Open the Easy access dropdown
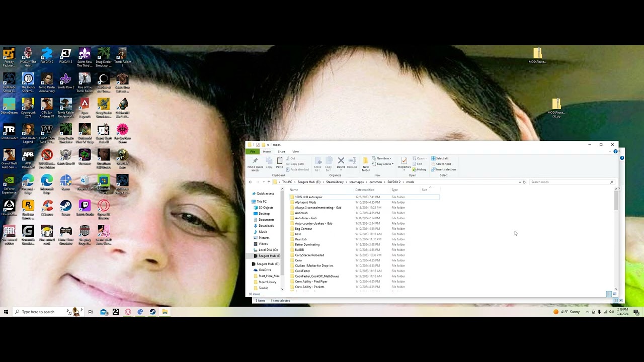The image size is (644, 362). coord(383,164)
